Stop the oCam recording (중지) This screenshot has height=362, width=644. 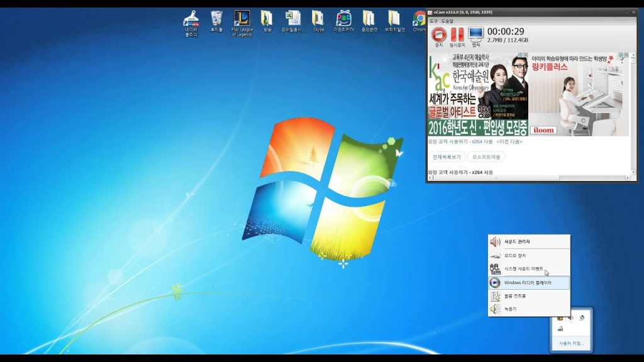coord(438,35)
